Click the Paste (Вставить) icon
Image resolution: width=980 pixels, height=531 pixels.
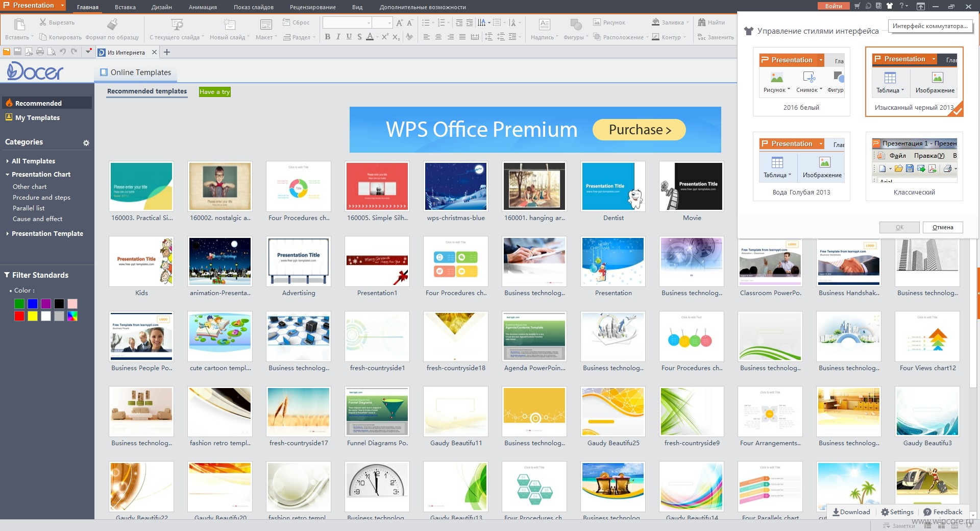(19, 25)
